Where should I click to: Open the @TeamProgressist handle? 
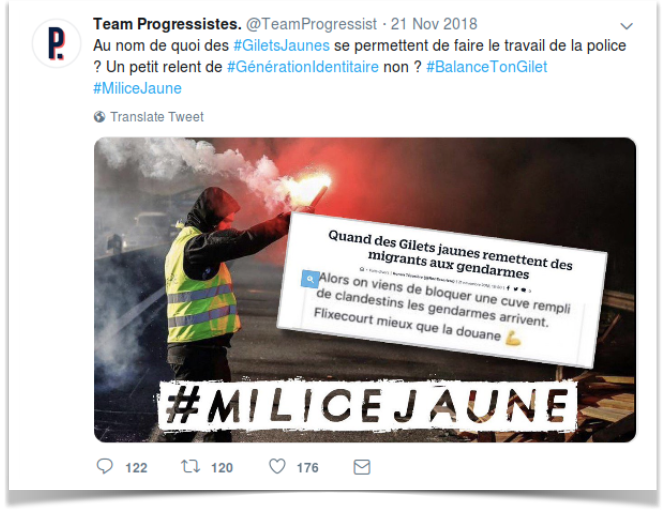(311, 24)
